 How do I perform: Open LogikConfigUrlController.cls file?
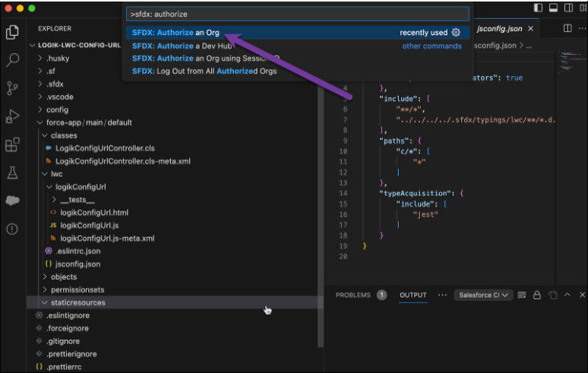point(105,148)
